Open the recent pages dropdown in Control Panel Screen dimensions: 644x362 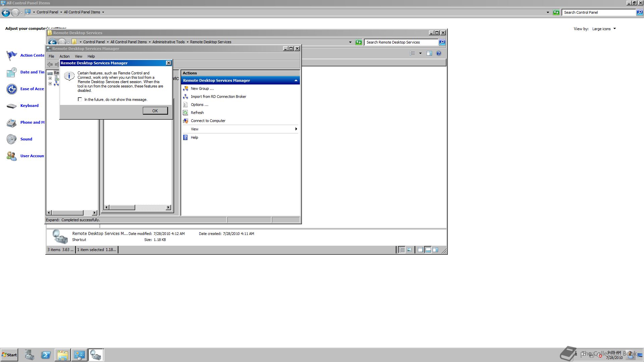pyautogui.click(x=21, y=13)
